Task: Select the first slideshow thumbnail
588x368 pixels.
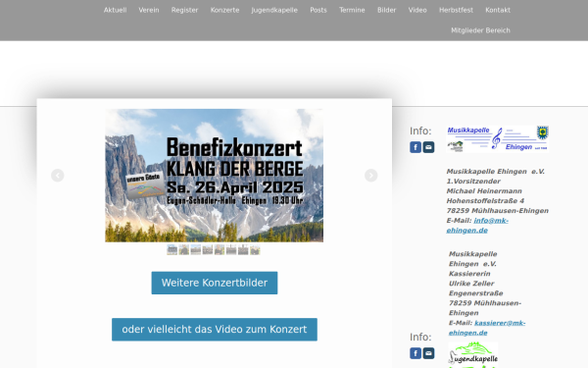Action: [172, 249]
